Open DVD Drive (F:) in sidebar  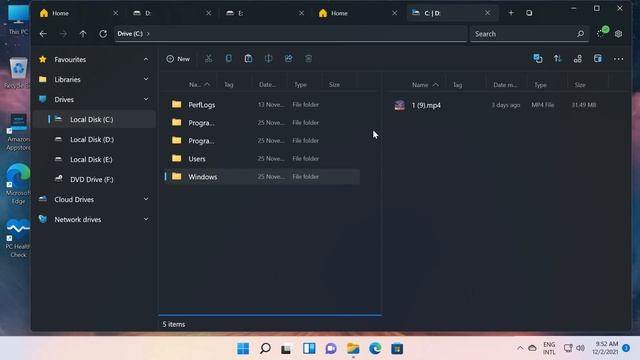coord(94,179)
